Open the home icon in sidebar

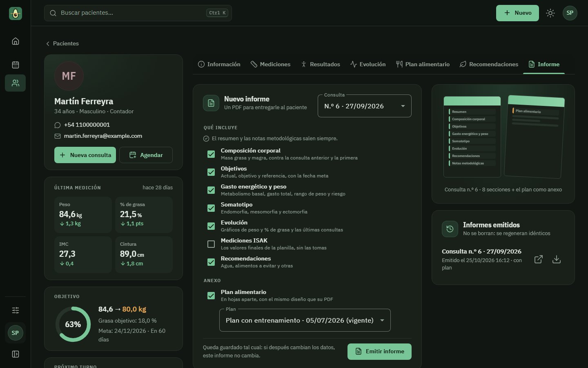pos(16,41)
